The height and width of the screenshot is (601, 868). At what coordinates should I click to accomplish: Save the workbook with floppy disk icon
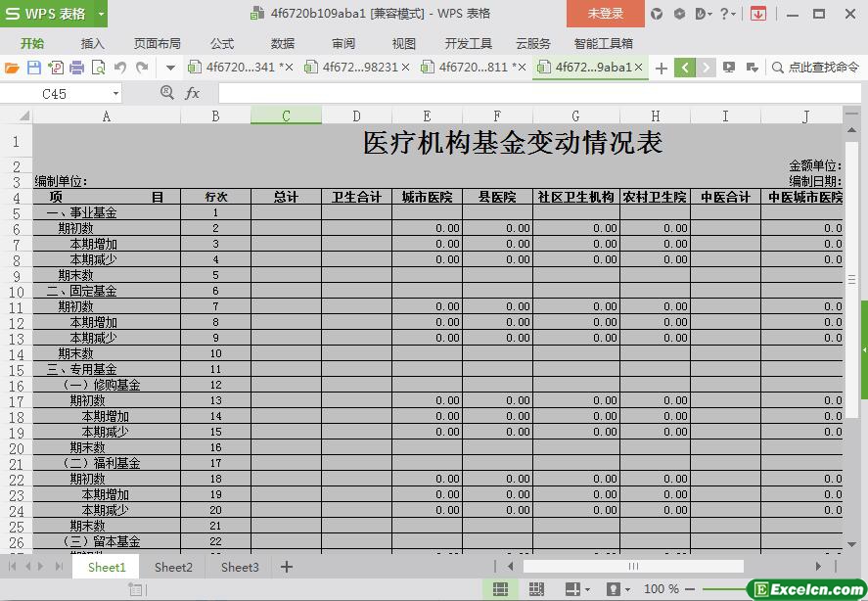(34, 68)
